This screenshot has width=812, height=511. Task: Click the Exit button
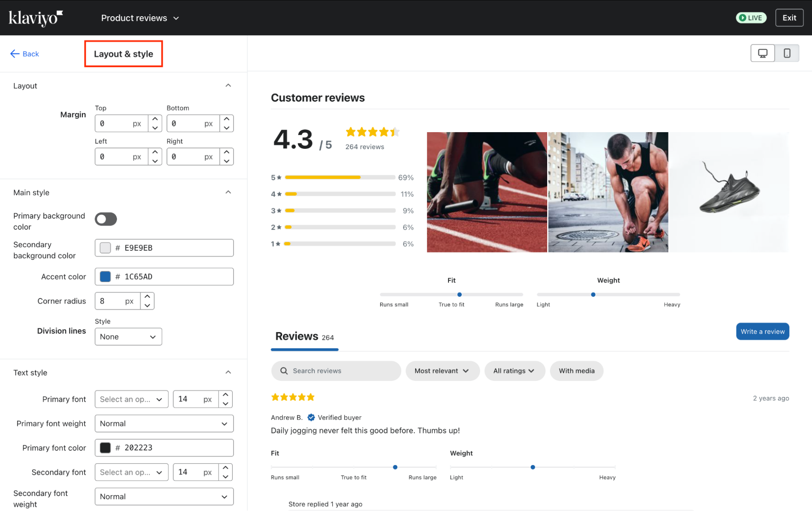click(x=789, y=18)
